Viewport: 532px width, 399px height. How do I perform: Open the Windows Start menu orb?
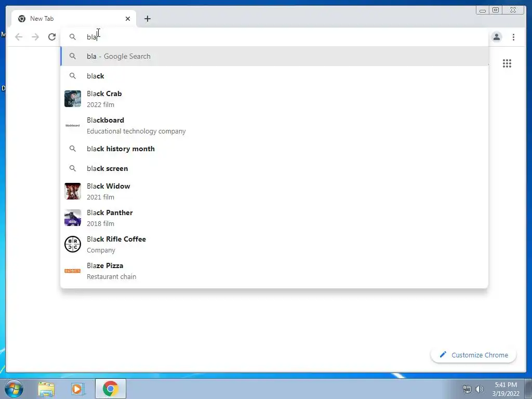14,389
